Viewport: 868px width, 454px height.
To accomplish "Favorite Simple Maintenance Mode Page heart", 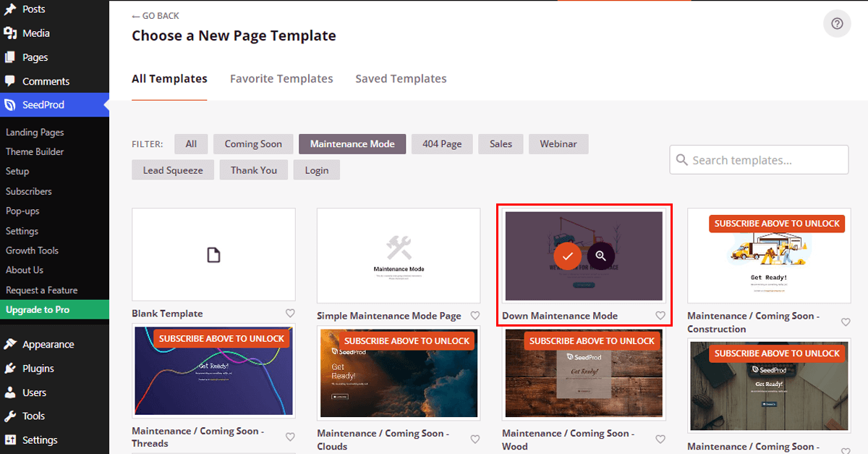I will (x=475, y=316).
